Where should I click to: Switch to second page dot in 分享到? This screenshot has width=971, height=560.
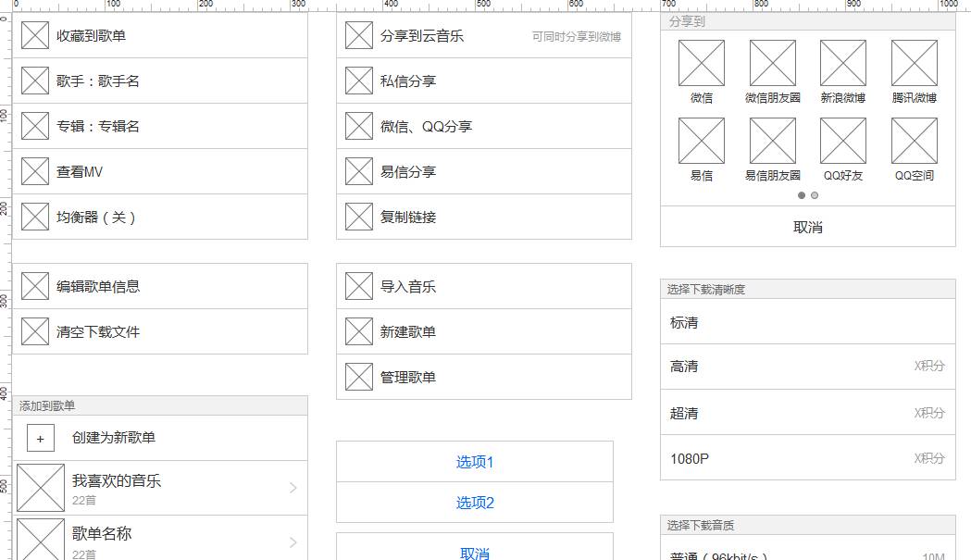tap(815, 195)
